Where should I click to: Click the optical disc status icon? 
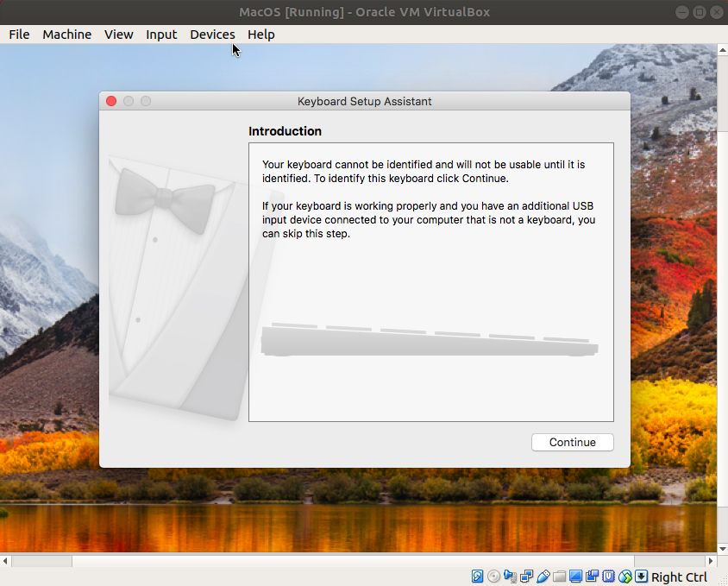[x=493, y=577]
